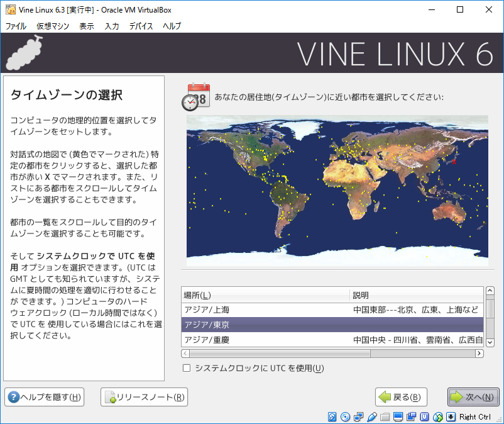Click the optical disc status icon

point(345,417)
